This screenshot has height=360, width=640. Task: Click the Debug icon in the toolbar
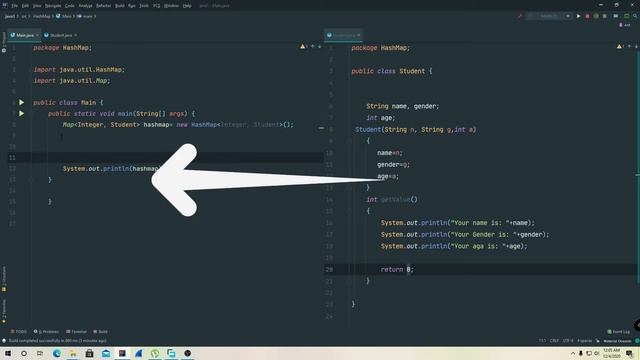[x=587, y=16]
